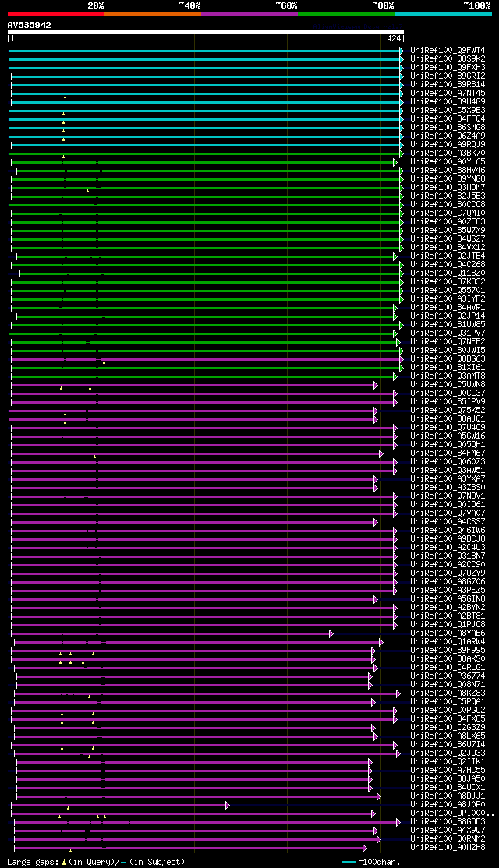Select the UniRef100_P36774 label
Screen dimensions: 499x868
(448, 676)
